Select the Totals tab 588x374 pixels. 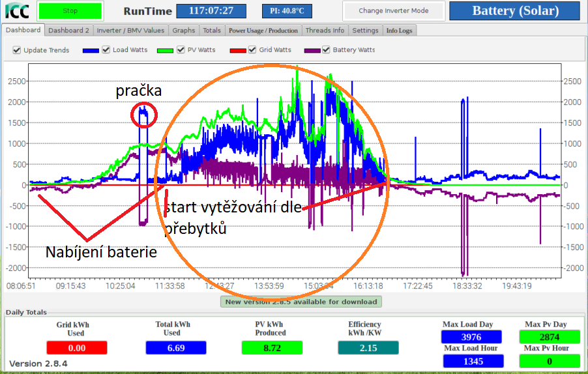pos(212,31)
